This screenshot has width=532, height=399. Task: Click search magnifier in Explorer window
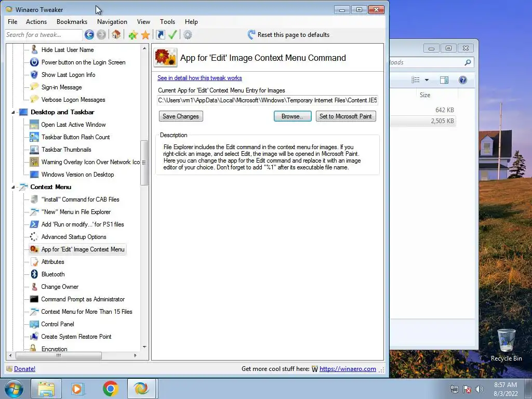click(x=468, y=62)
